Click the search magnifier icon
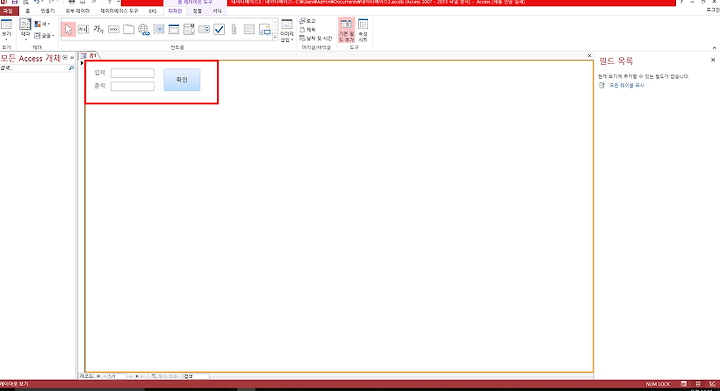 click(x=71, y=68)
